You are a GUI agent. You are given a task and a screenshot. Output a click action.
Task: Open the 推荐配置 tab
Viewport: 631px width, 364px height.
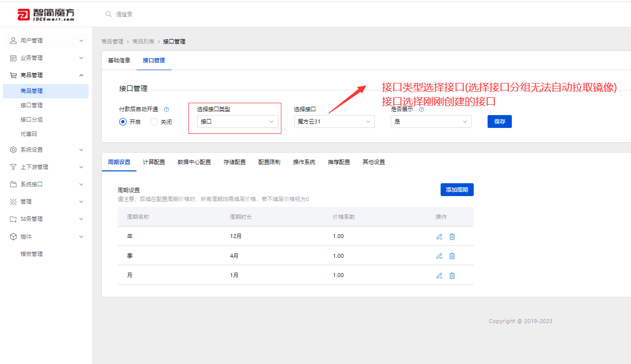(339, 162)
